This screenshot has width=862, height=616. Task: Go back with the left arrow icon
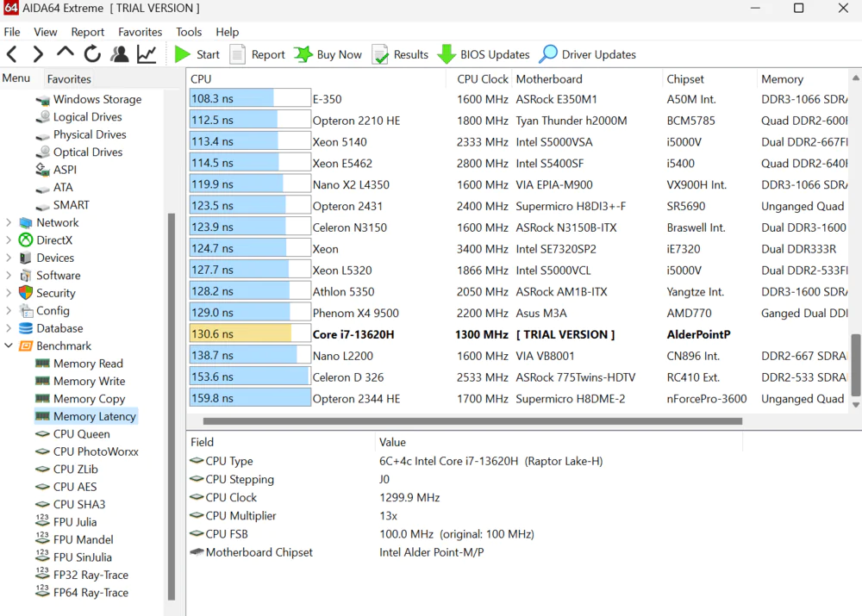(12, 54)
